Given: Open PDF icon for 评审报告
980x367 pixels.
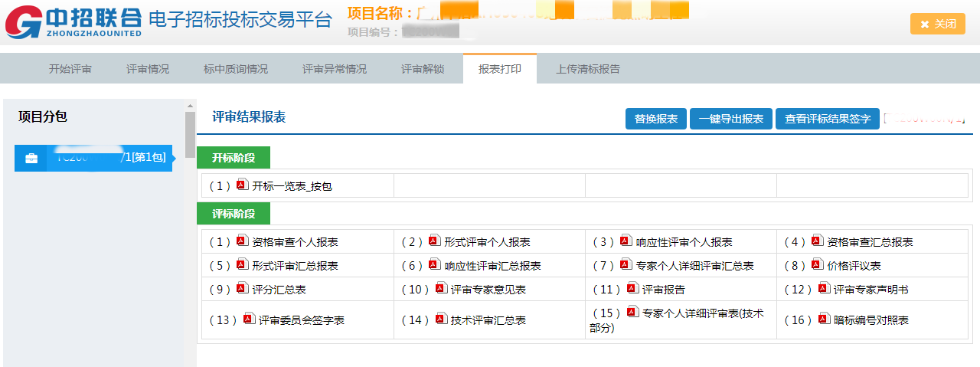Looking at the screenshot, I should (x=632, y=288).
